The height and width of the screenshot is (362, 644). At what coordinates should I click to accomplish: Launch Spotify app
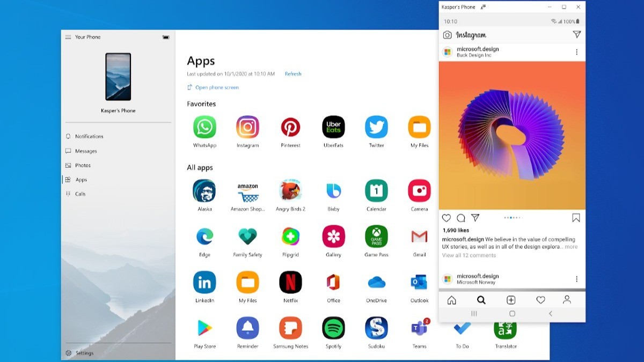333,328
